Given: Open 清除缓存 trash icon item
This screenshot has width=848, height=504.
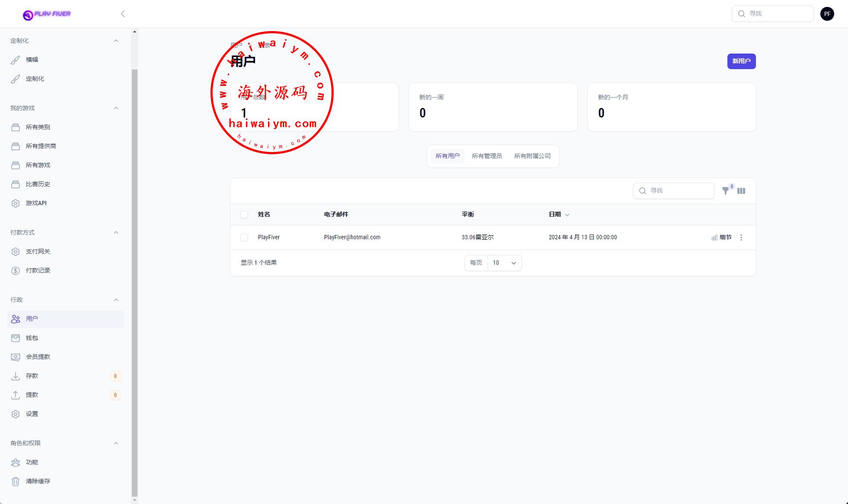Looking at the screenshot, I should 38,481.
